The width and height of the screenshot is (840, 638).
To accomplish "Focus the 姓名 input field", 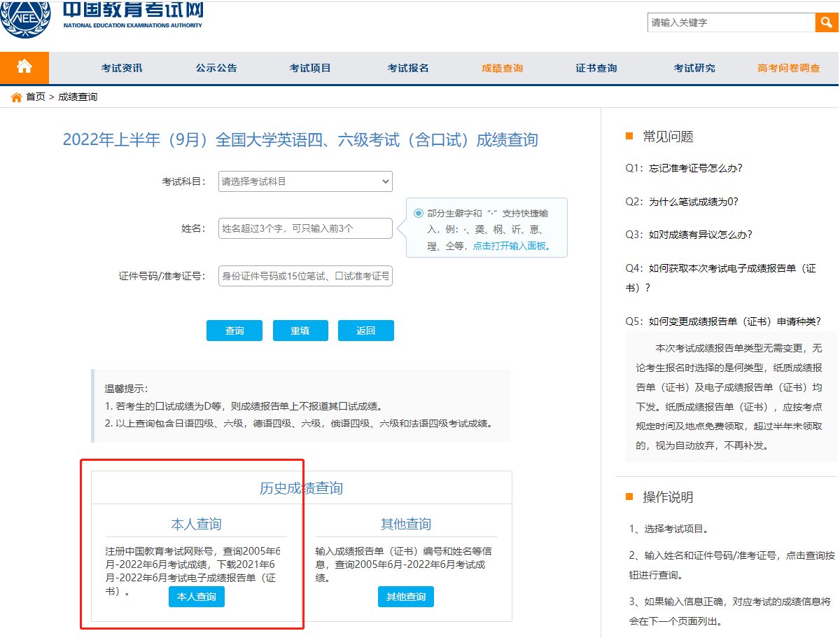I will point(305,228).
